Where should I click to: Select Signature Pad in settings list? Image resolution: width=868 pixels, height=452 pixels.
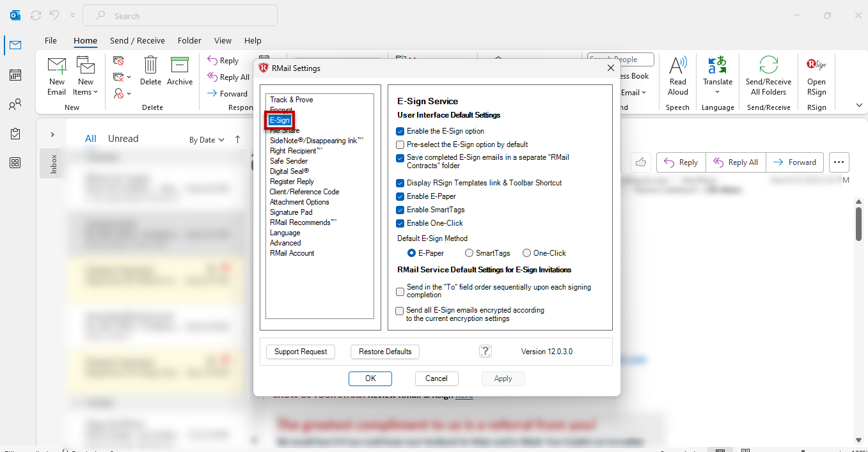(x=291, y=212)
